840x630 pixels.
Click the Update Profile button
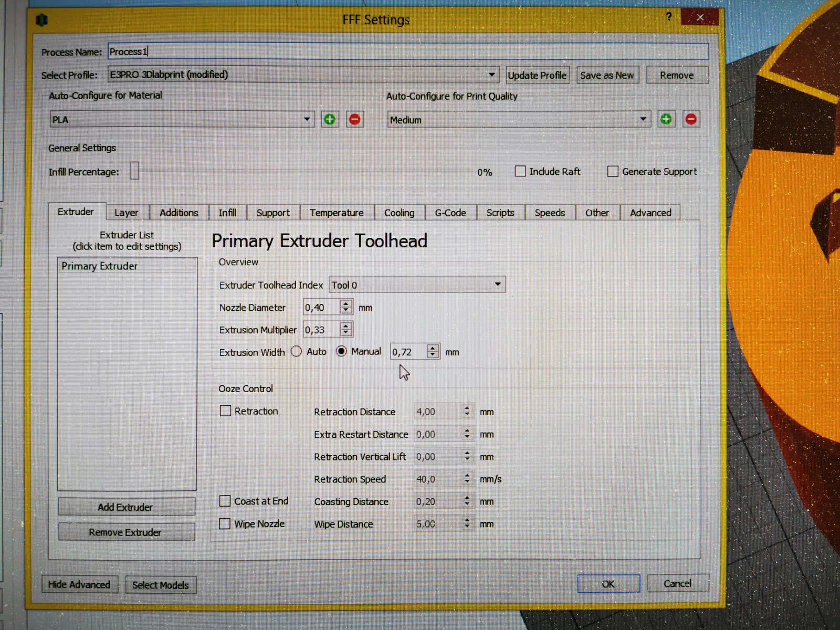coord(537,75)
